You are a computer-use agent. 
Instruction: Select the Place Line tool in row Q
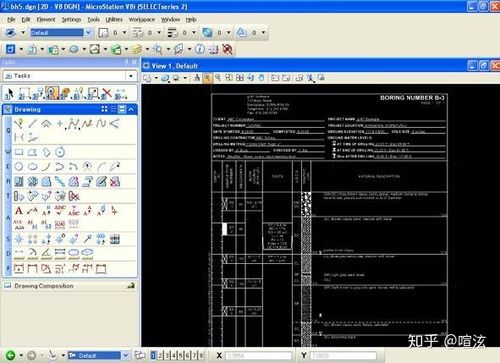32,124
